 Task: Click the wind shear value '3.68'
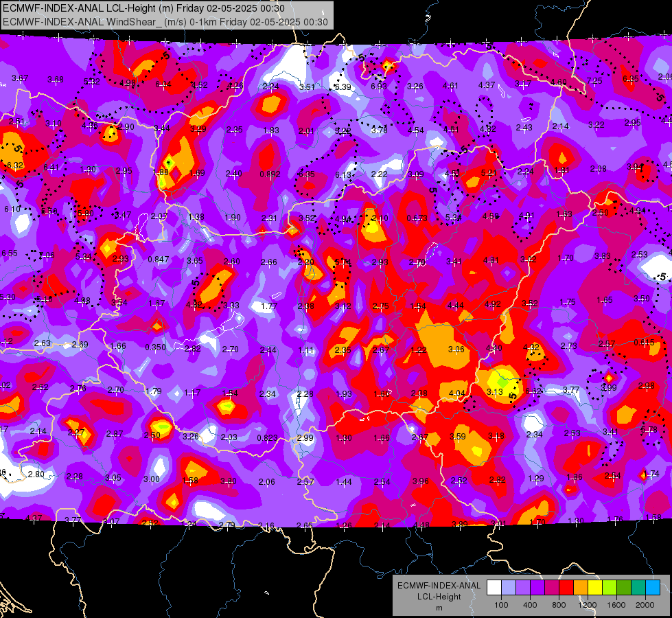click(x=56, y=80)
